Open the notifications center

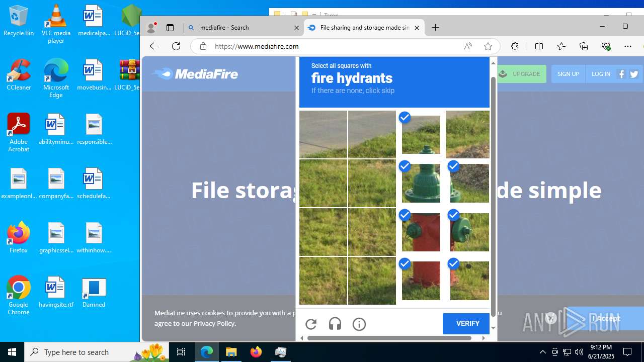(628, 352)
